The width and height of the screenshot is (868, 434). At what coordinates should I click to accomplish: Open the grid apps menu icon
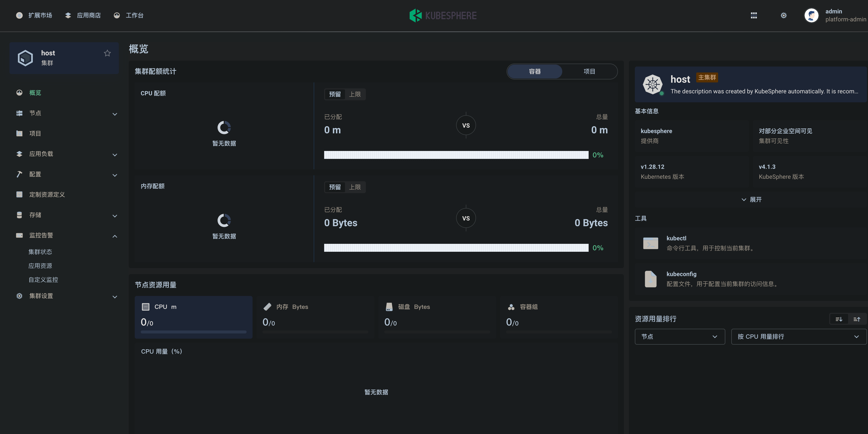pos(754,15)
